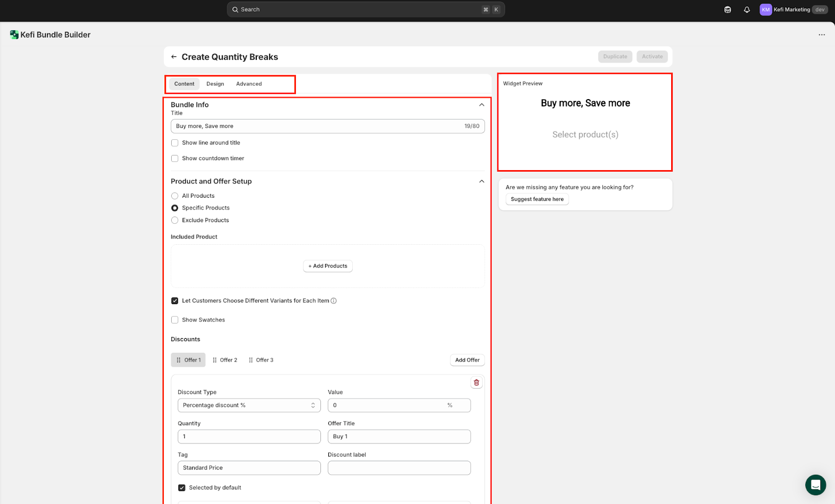Tick the Show countdown timer checkbox
This screenshot has width=835, height=504.
(175, 159)
